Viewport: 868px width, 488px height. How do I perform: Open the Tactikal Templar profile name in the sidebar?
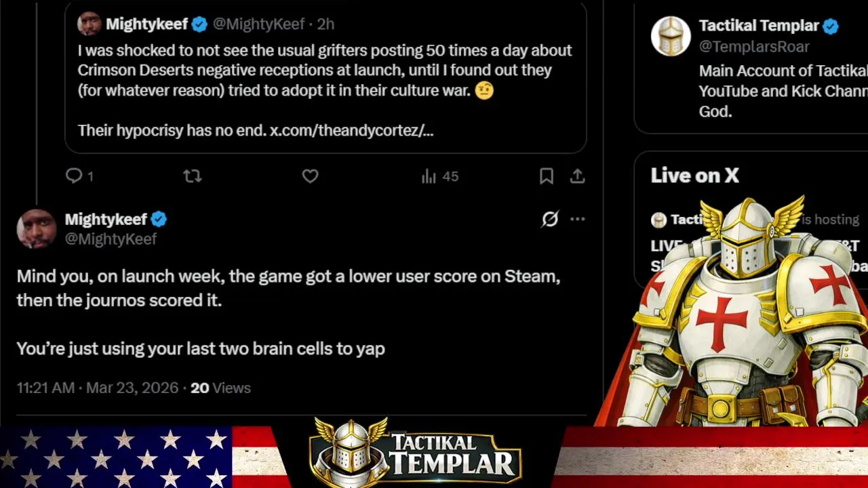(x=759, y=26)
